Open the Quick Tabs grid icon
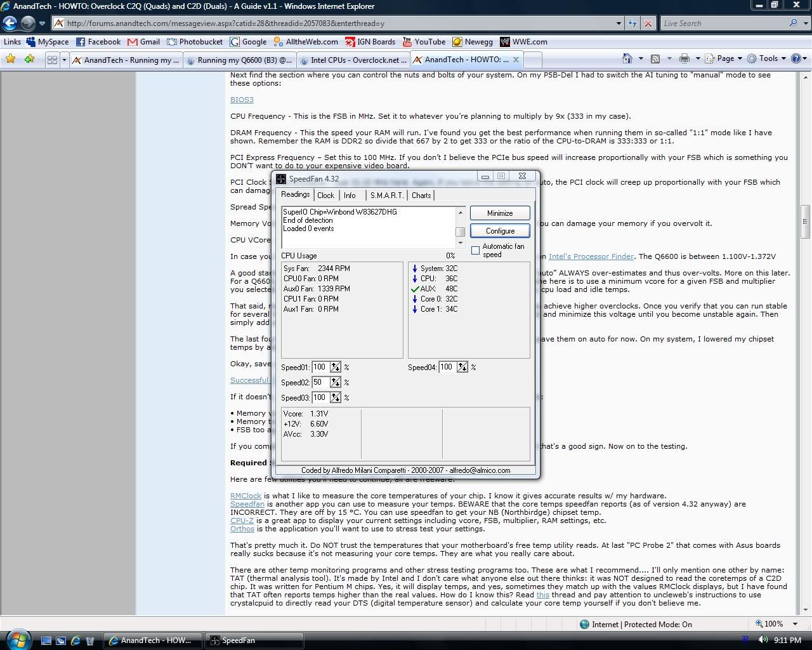Viewport: 812px width, 650px height. [52, 60]
